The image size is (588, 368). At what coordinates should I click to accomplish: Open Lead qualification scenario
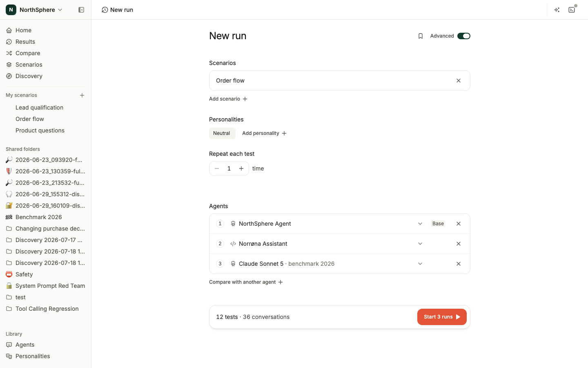point(45,108)
